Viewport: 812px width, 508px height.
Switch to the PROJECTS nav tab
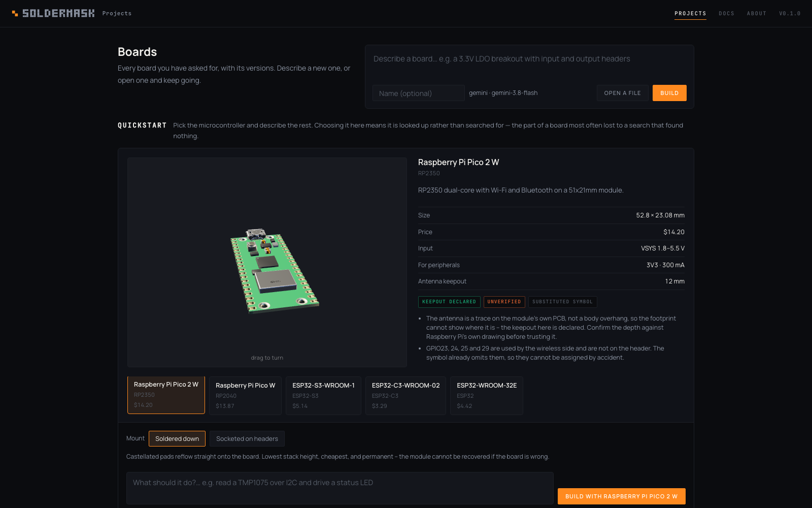pyautogui.click(x=690, y=13)
